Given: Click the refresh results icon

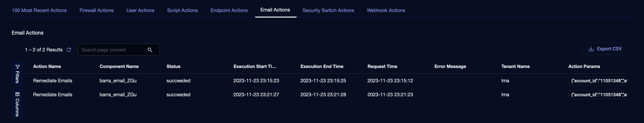Looking at the screenshot, I should coord(69,50).
